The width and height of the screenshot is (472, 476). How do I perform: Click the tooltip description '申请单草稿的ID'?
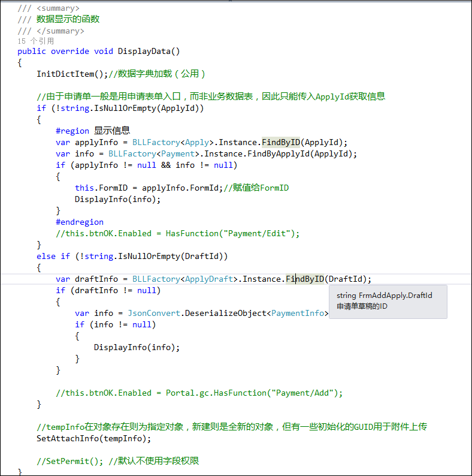362,306
